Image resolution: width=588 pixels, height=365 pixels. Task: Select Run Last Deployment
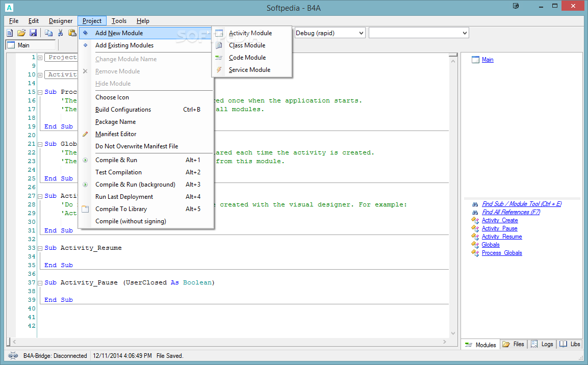click(x=146, y=197)
